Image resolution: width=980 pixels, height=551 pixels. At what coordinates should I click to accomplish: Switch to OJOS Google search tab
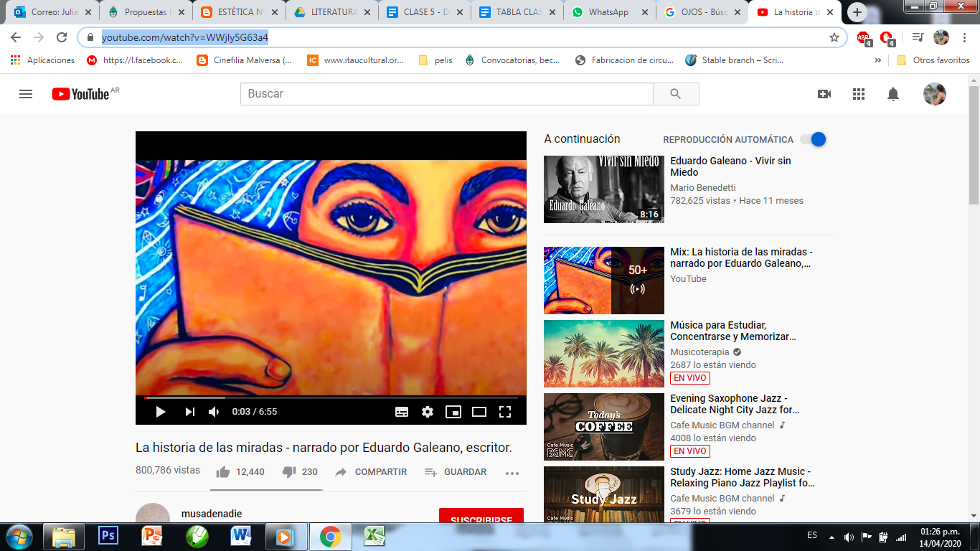[702, 12]
